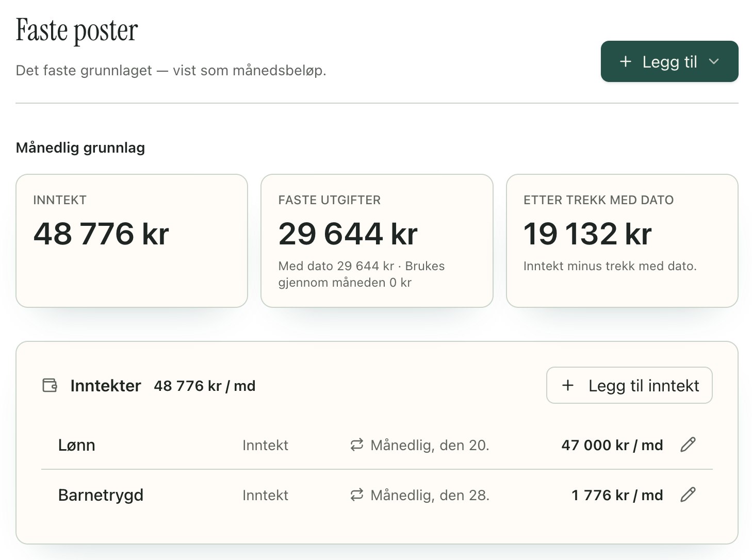Click the Inntekter section heading
The image size is (752, 560).
tap(106, 386)
